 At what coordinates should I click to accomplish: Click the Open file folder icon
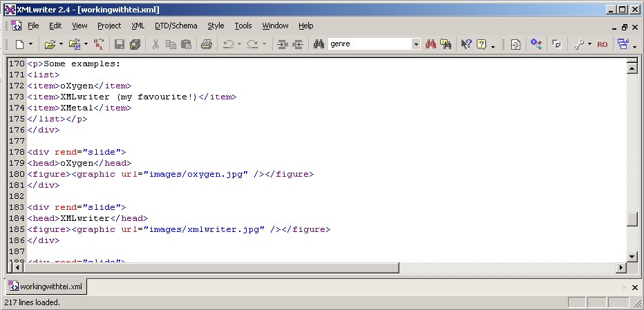(x=50, y=44)
